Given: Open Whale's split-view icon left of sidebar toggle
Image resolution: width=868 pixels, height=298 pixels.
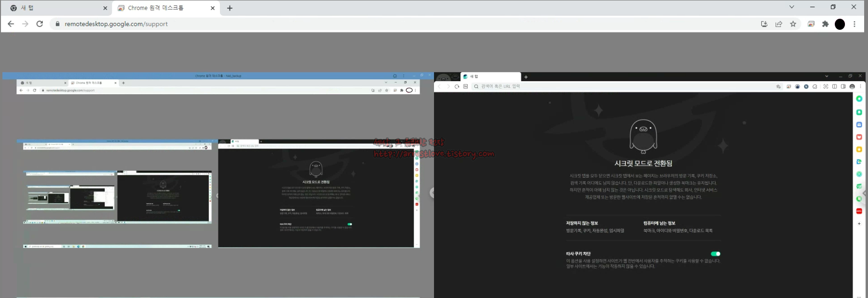Looking at the screenshot, I should (834, 87).
